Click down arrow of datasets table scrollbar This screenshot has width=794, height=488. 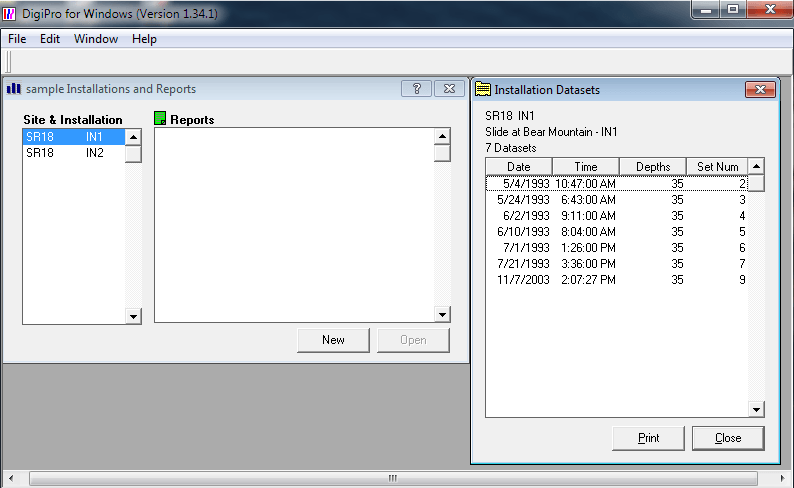756,410
